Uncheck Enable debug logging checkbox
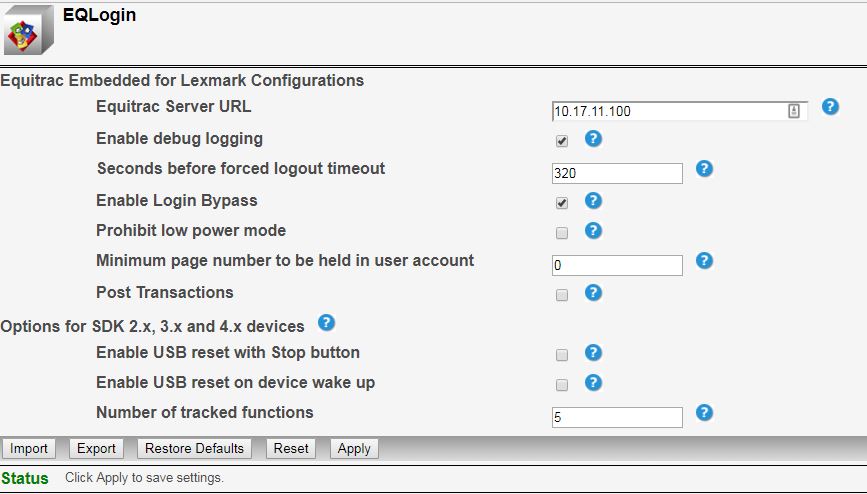 pos(562,141)
